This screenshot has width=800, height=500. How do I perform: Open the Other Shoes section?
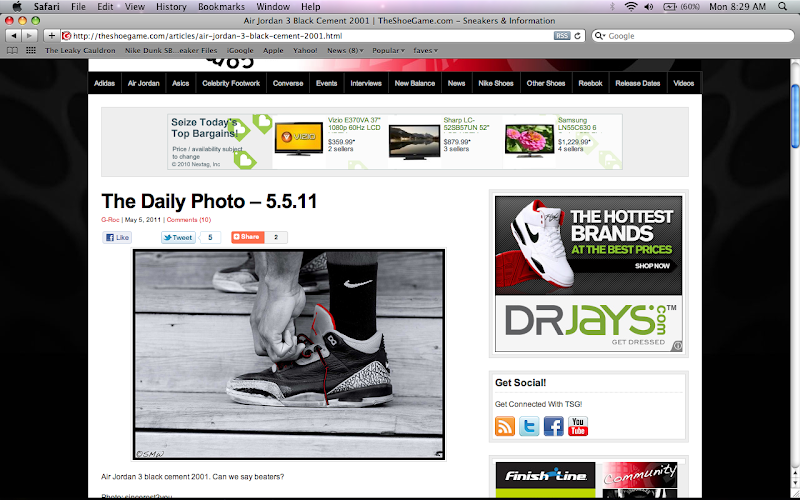click(546, 83)
